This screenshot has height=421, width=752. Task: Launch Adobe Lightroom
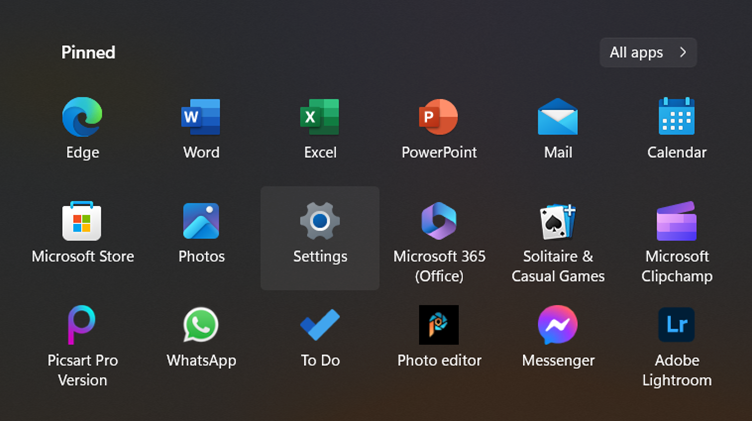677,325
